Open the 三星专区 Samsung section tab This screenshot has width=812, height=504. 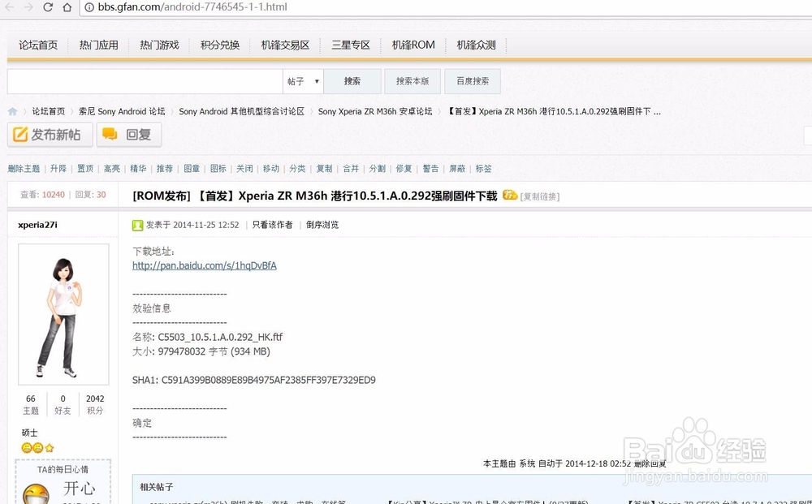click(x=351, y=45)
